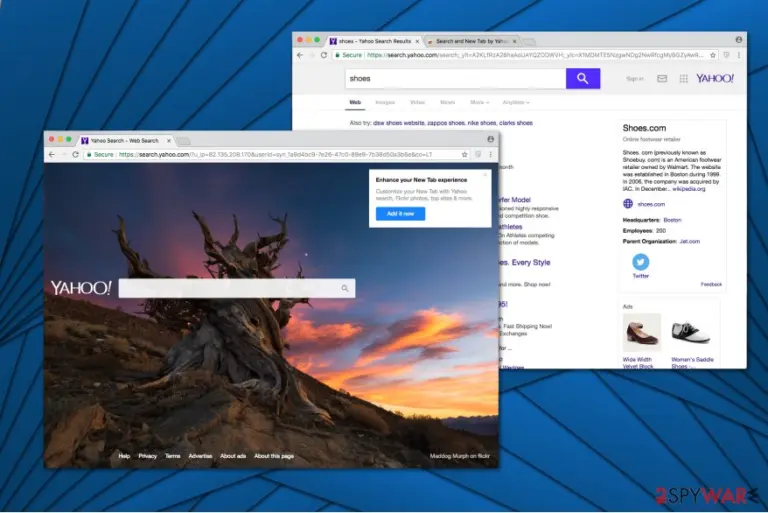Image resolution: width=768 pixels, height=513 pixels.
Task: Click the profile icon in the front window title bar
Action: (490, 139)
